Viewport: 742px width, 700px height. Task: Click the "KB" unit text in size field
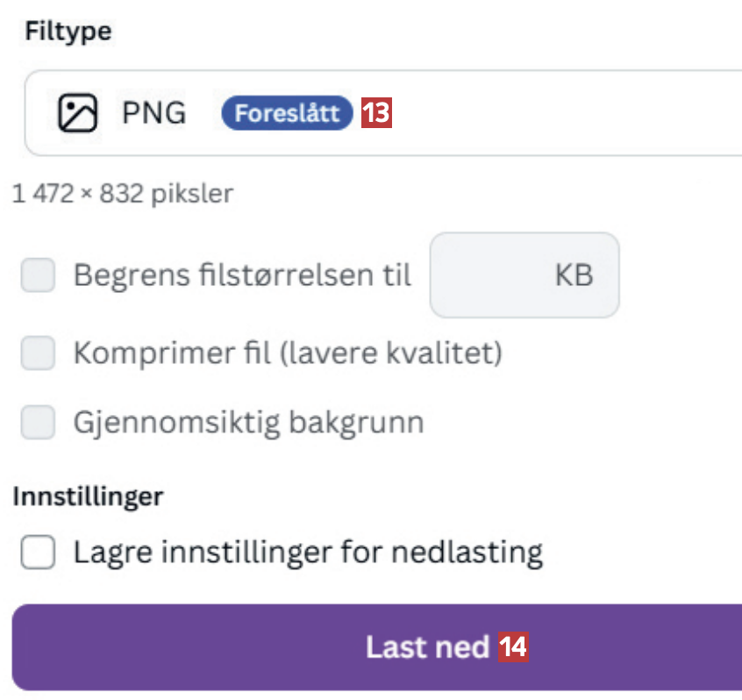coord(574,275)
